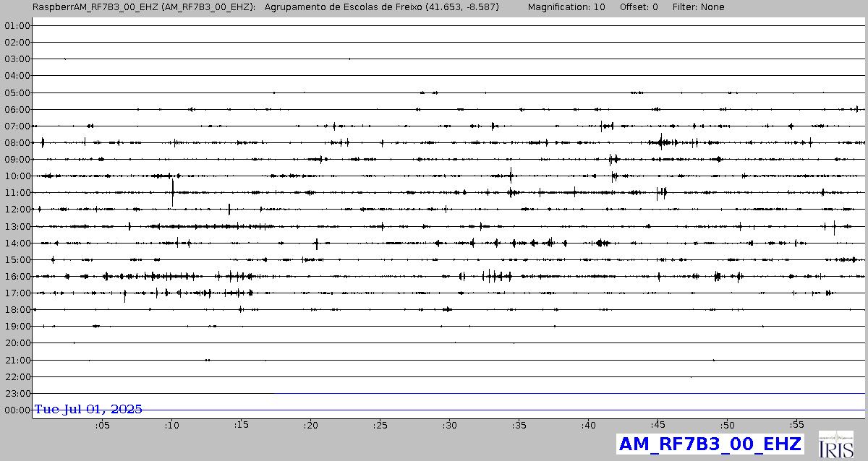The height and width of the screenshot is (461, 868).
Task: Click the 01:00 hour label
Action: point(17,25)
